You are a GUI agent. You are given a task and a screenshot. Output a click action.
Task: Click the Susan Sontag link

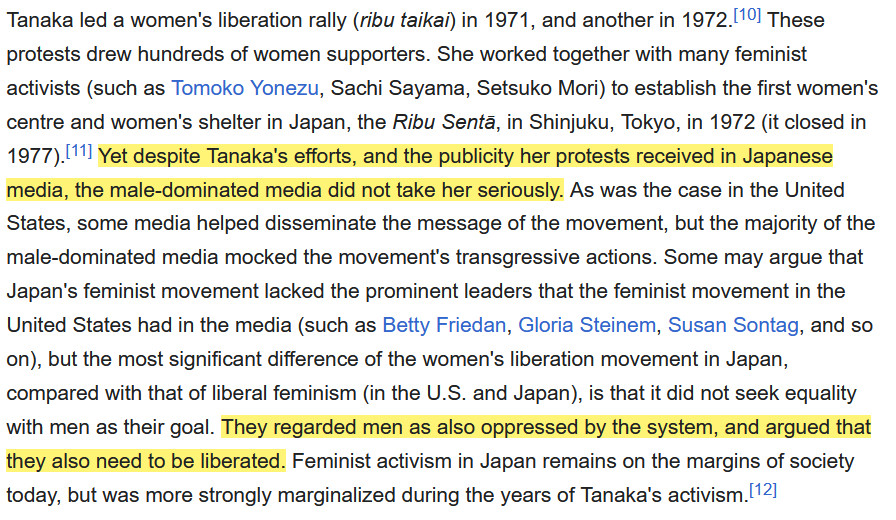(x=733, y=325)
